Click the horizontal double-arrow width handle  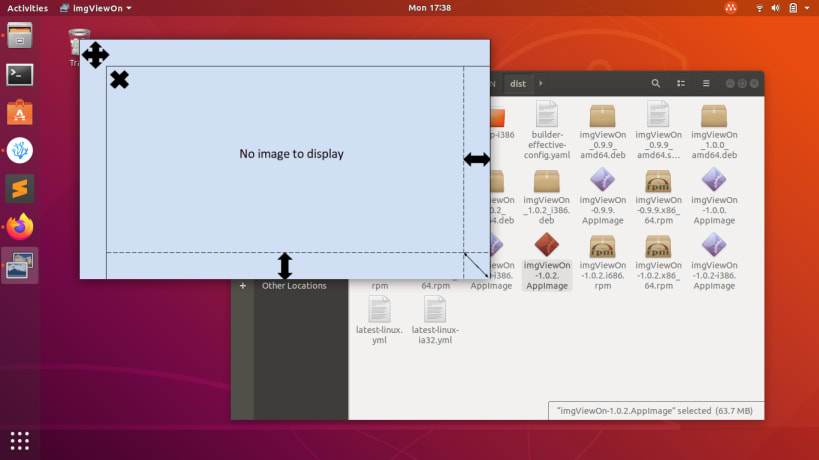(x=476, y=159)
